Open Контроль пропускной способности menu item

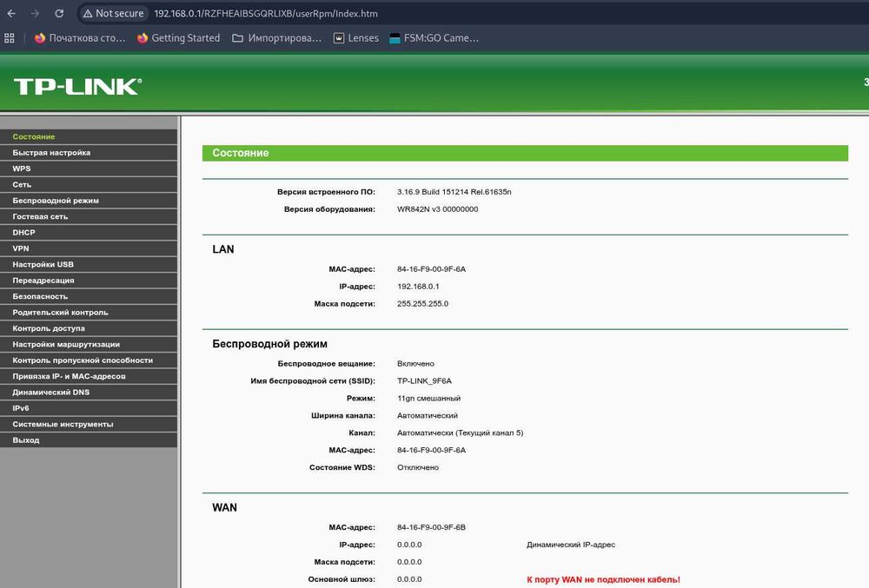[x=89, y=360]
